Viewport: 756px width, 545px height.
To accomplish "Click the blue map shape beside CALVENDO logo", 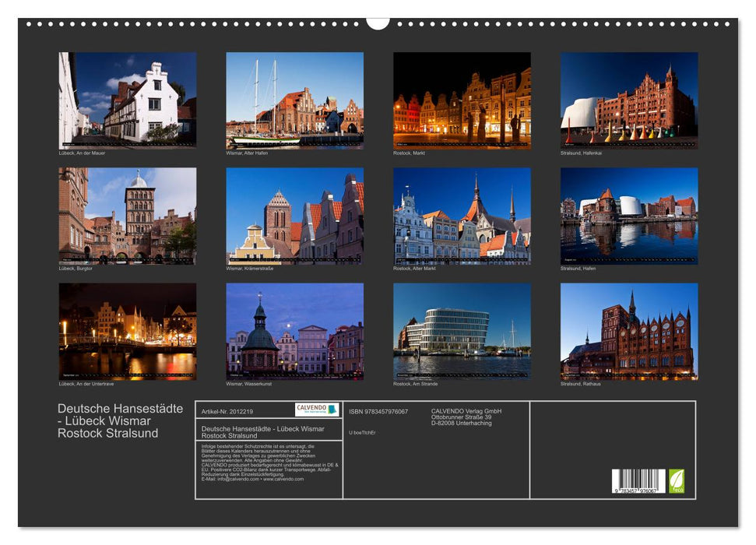I will pos(330,407).
